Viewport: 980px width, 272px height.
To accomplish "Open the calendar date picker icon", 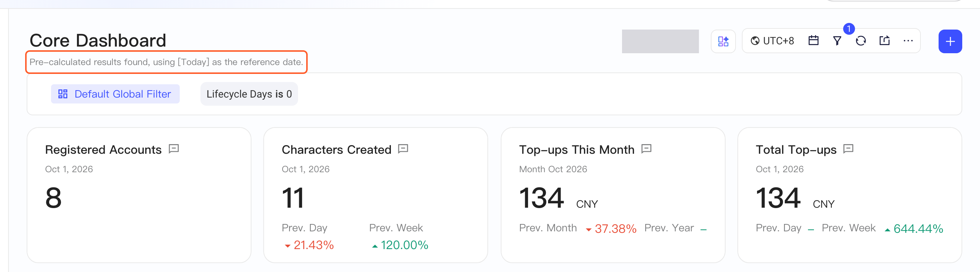I will tap(813, 40).
